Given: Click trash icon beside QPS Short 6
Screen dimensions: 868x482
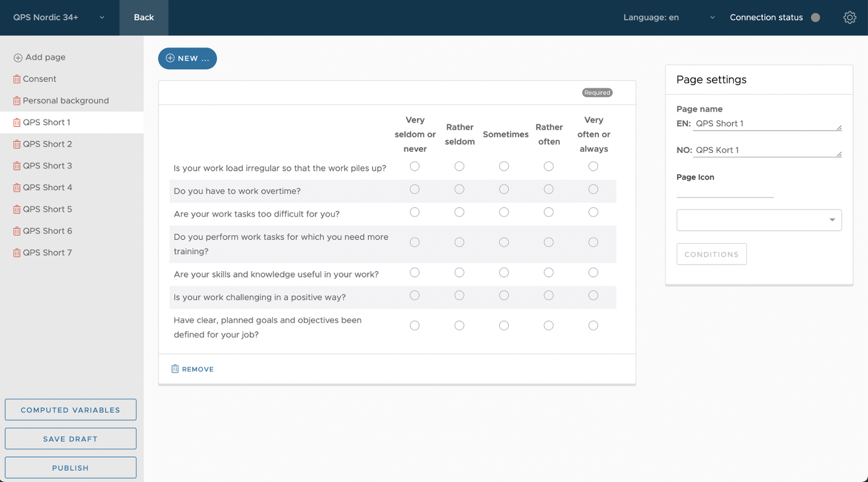Looking at the screenshot, I should (x=17, y=231).
